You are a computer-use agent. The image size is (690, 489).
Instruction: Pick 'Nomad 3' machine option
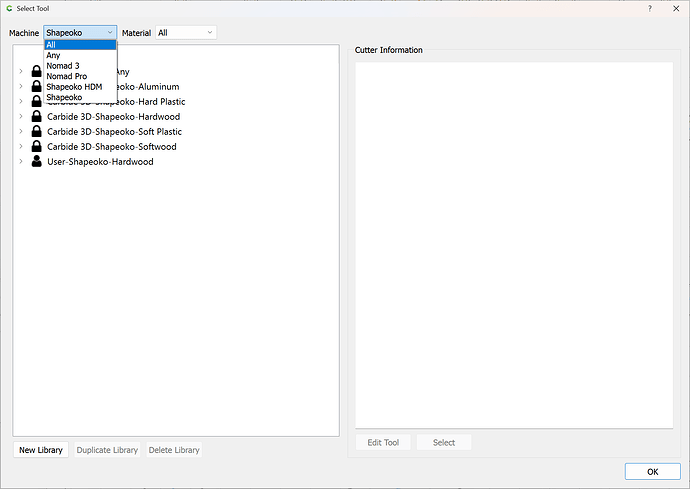[x=81, y=66]
